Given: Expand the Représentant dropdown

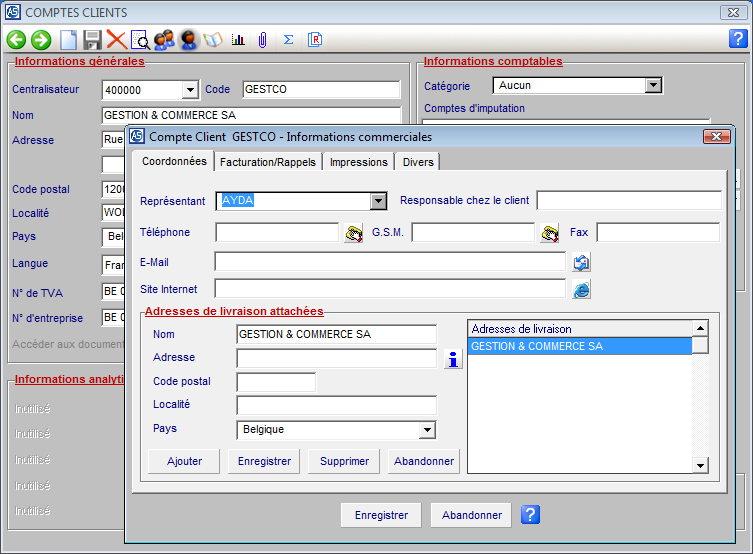Looking at the screenshot, I should (377, 201).
